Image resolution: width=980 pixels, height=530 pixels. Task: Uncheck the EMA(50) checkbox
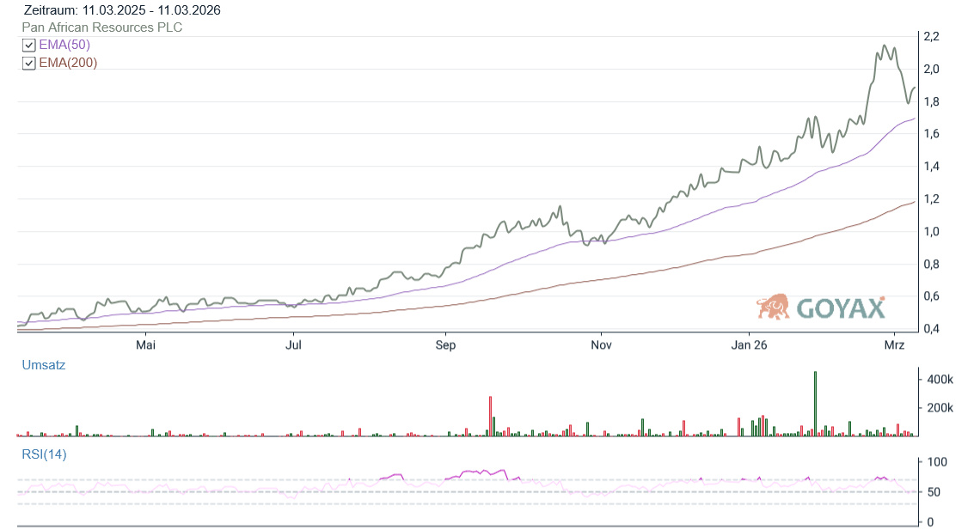pos(29,46)
